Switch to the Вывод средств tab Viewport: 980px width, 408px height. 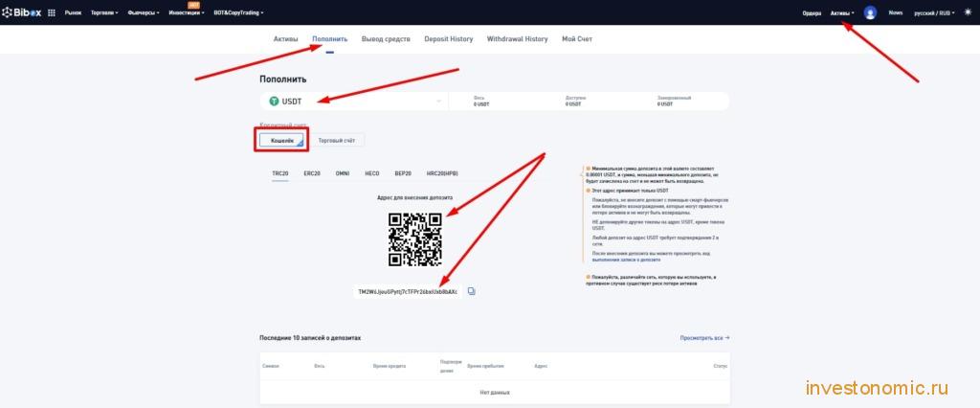pos(386,39)
